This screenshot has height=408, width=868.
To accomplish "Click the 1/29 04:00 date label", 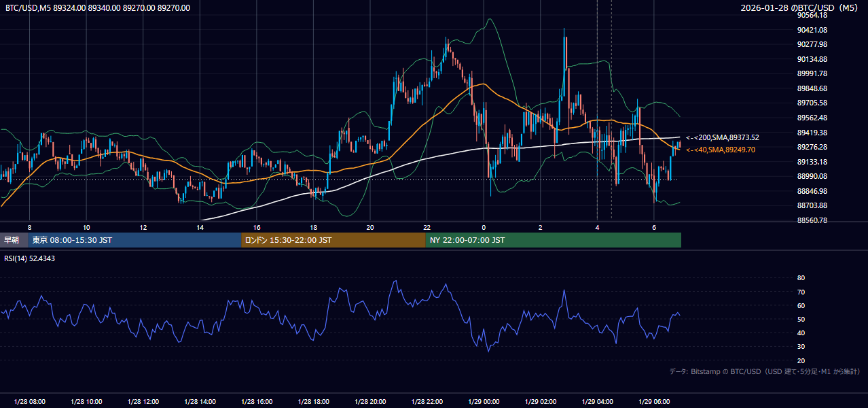I will tap(597, 402).
